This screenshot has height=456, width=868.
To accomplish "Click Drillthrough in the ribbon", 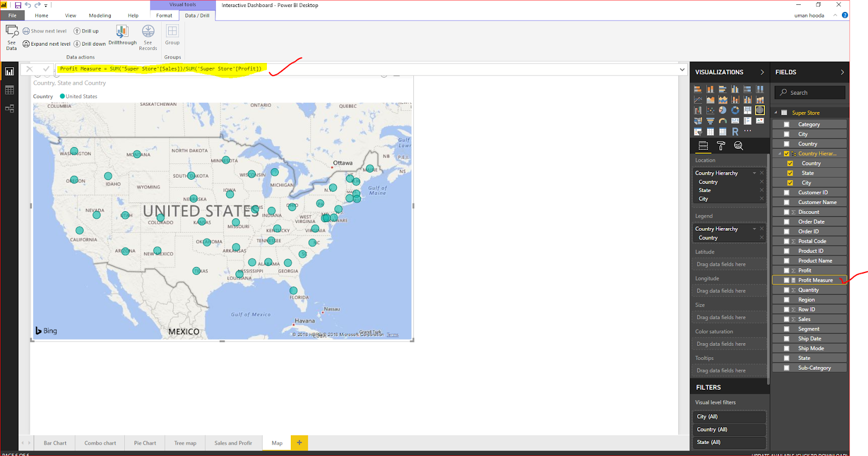I will click(123, 35).
